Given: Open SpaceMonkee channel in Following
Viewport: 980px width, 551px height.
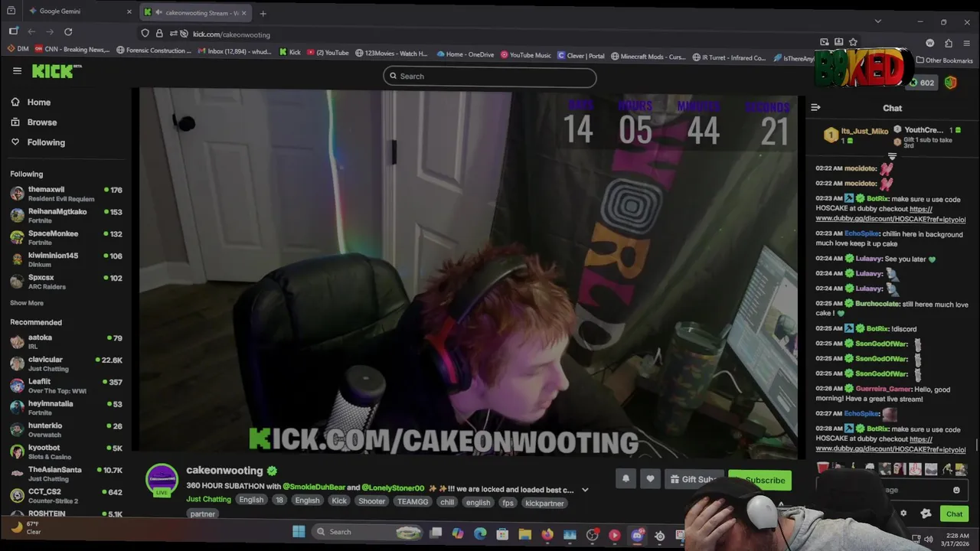Looking at the screenshot, I should [x=66, y=237].
